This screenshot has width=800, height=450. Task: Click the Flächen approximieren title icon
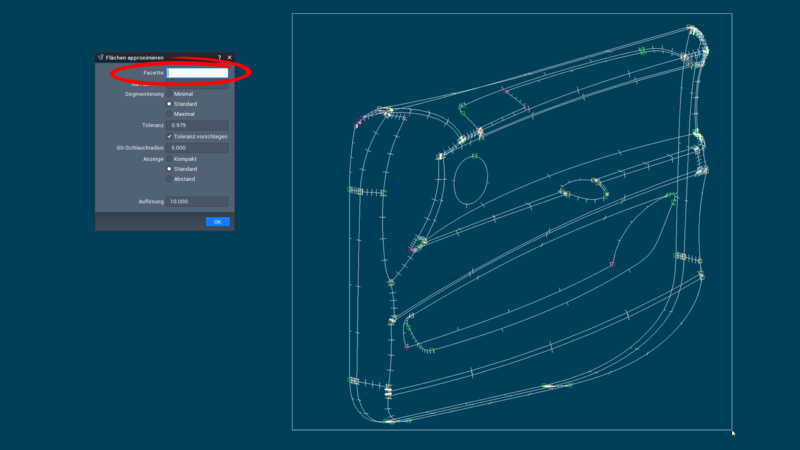pos(101,58)
